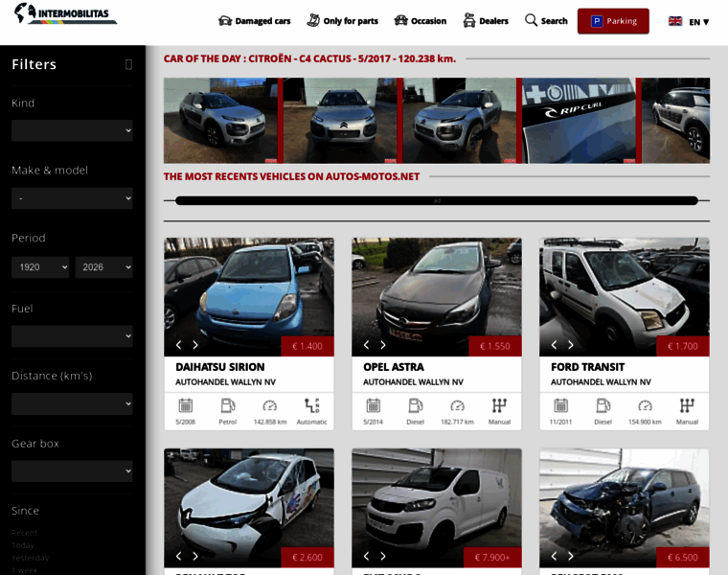Open the EN language selector
This screenshot has width=728, height=575.
[698, 22]
